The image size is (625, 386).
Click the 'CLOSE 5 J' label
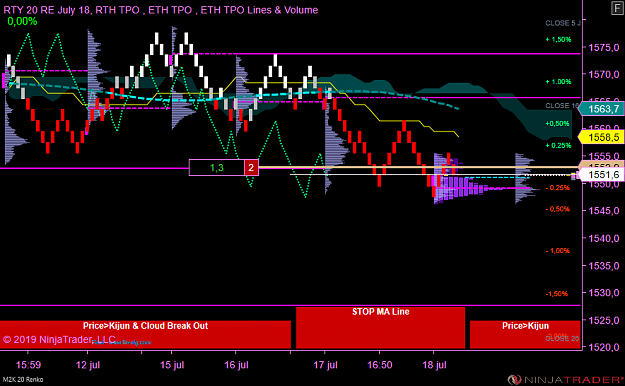pyautogui.click(x=562, y=23)
